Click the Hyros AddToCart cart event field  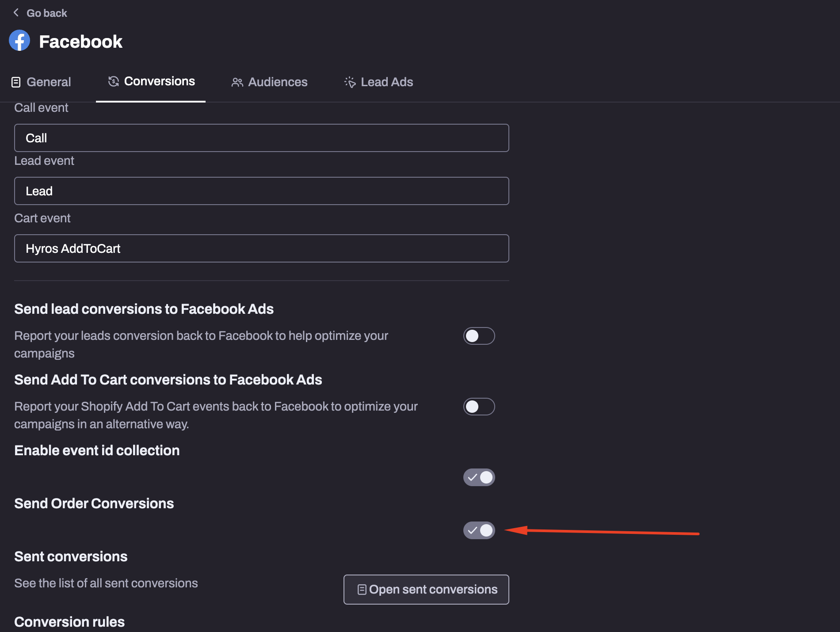click(261, 248)
